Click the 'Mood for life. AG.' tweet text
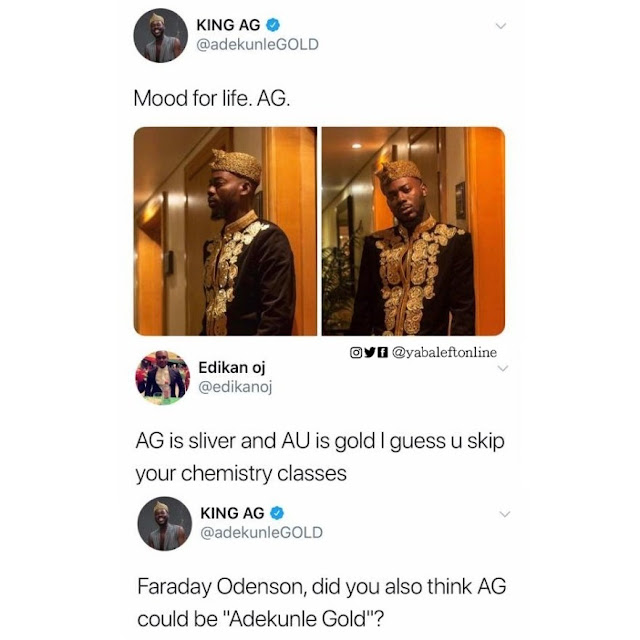The width and height of the screenshot is (640, 640). (212, 98)
